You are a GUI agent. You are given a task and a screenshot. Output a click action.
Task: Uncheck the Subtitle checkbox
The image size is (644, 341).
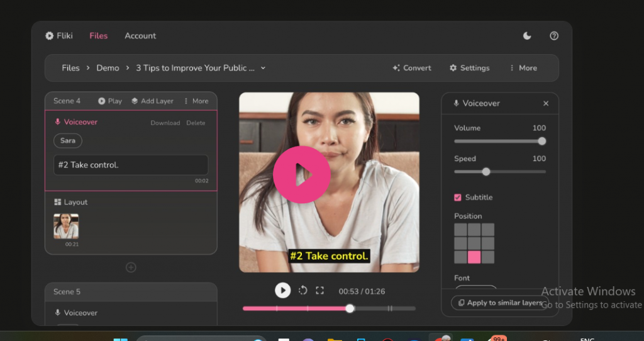[458, 198]
